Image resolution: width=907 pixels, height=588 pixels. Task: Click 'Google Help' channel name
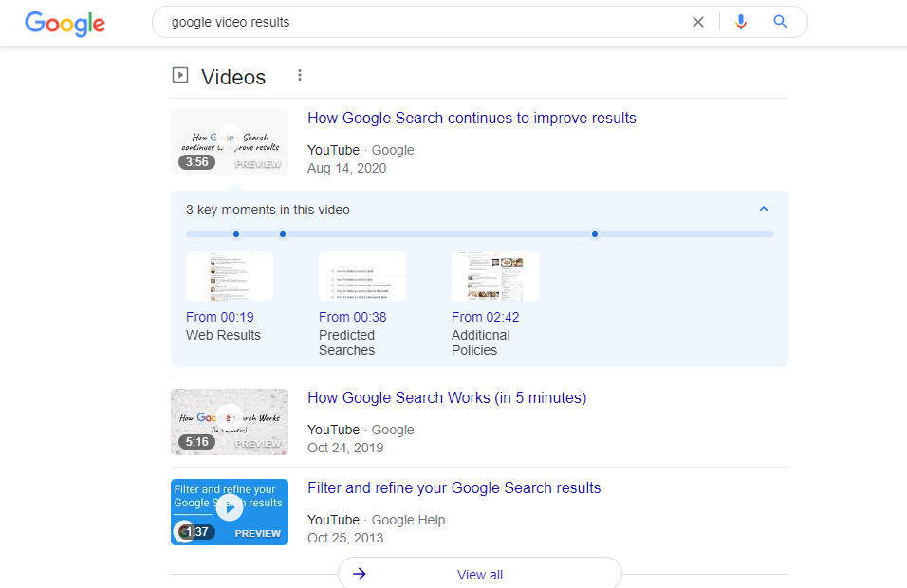pos(408,520)
